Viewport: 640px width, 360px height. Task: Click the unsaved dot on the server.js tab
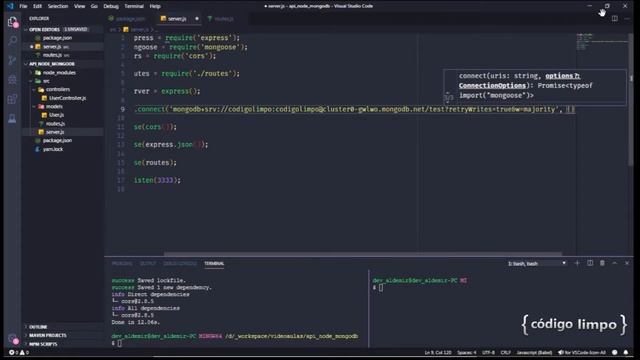click(197, 19)
